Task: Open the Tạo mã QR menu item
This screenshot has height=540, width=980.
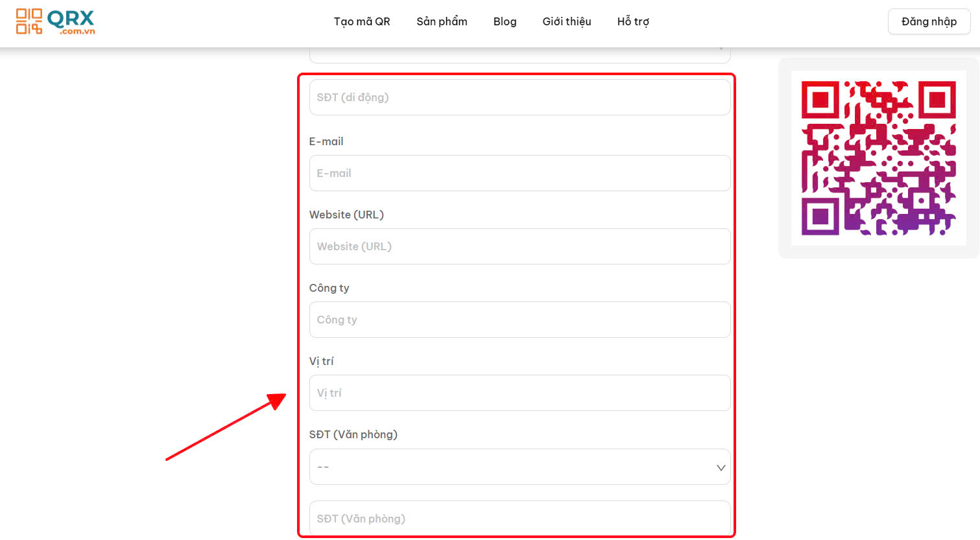Action: [x=362, y=21]
